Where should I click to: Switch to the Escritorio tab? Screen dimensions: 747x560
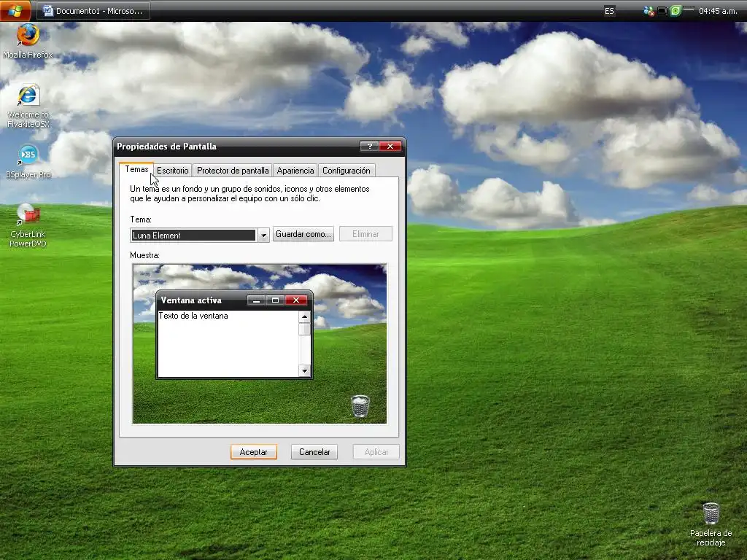tap(172, 171)
